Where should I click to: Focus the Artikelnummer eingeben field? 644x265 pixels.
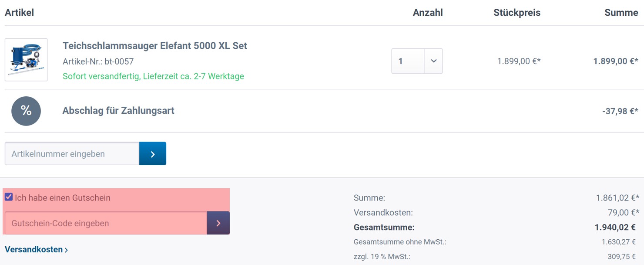pos(72,153)
